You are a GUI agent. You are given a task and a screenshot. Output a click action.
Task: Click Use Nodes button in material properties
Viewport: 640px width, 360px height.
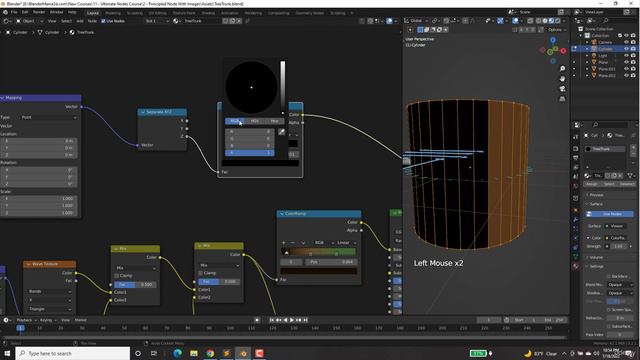click(609, 214)
